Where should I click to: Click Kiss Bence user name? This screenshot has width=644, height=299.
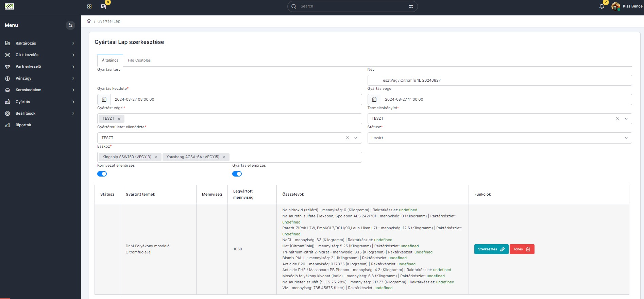pyautogui.click(x=632, y=6)
